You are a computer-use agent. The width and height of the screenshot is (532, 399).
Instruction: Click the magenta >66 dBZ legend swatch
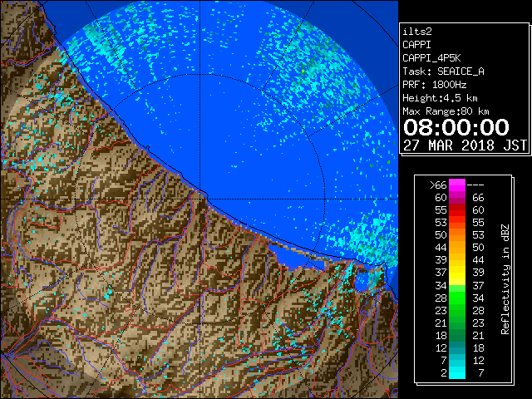click(457, 185)
